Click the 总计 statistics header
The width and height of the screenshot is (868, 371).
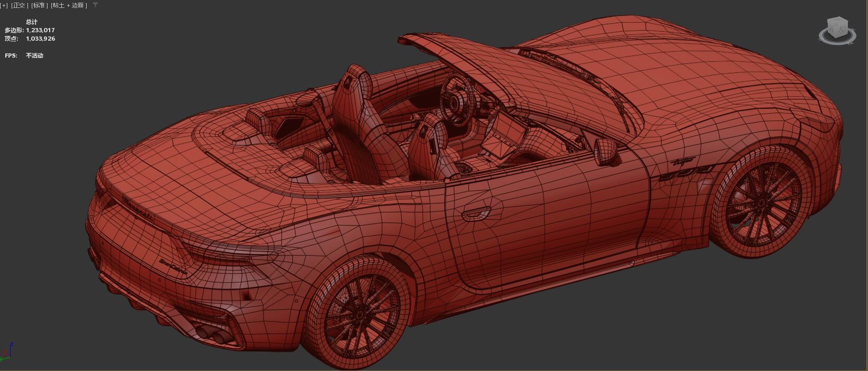tap(32, 22)
